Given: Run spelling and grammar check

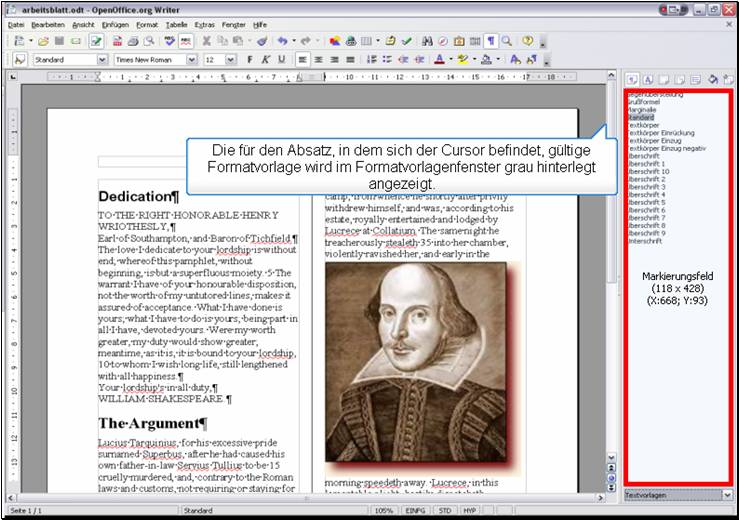Looking at the screenshot, I should (170, 42).
